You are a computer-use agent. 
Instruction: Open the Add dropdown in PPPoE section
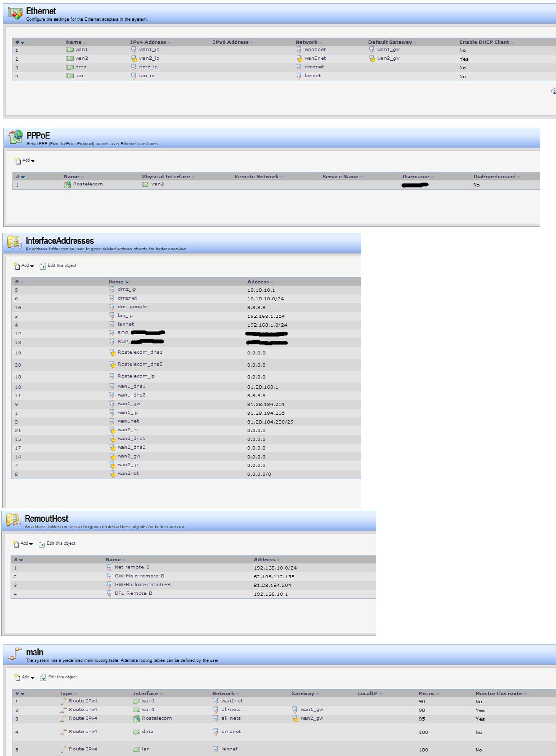[x=25, y=161]
